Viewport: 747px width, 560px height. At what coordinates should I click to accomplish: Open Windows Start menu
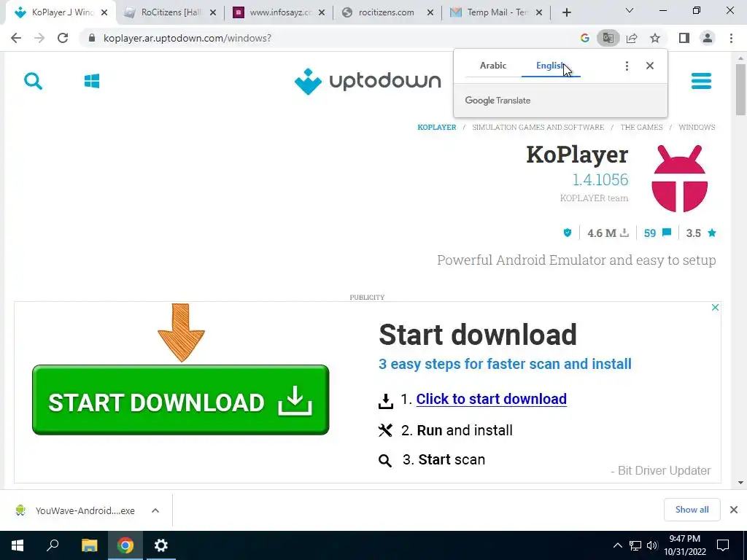18,545
